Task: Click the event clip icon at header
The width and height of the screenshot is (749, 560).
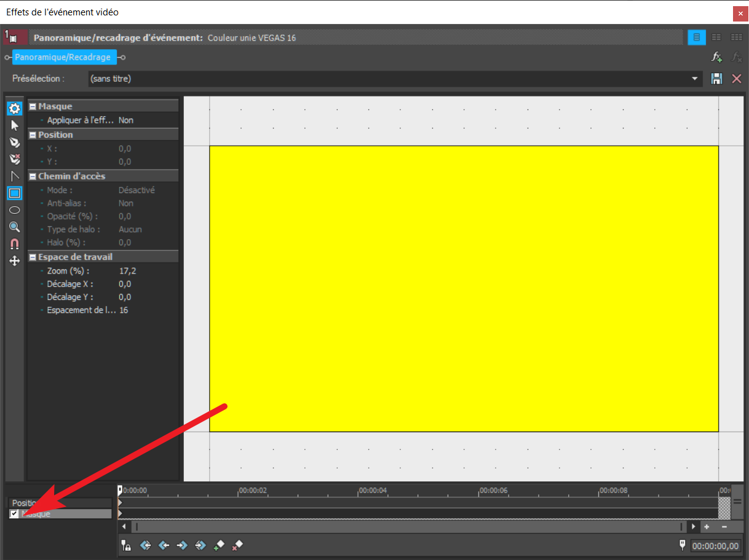Action: coord(15,37)
